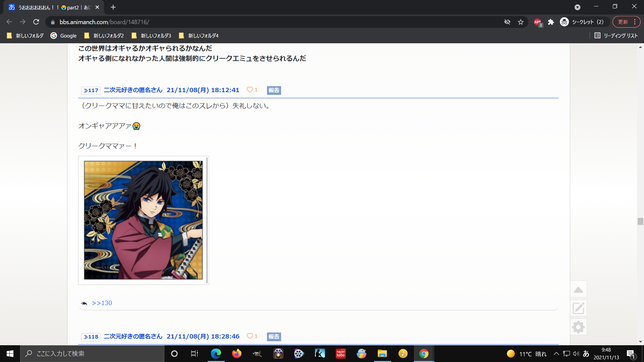Click the poster name on post 117
This screenshot has height=362, width=644.
tap(133, 90)
